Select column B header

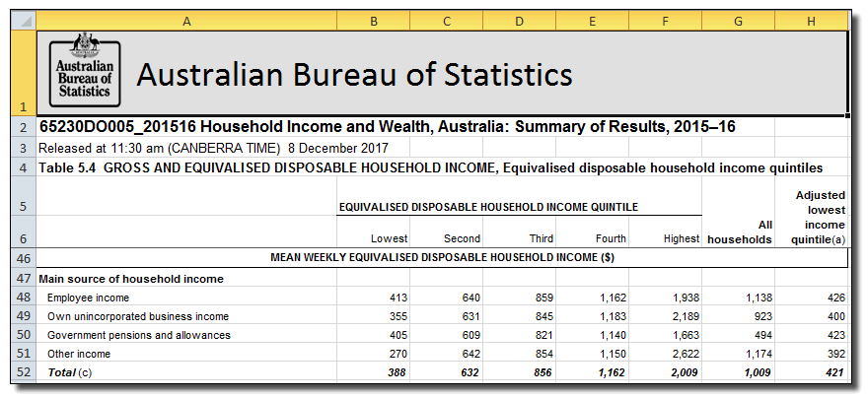click(373, 20)
